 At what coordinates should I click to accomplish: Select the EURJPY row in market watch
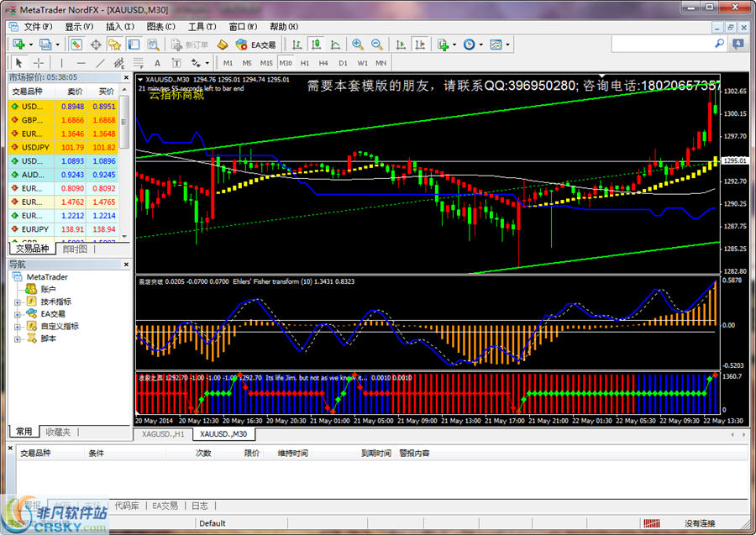point(63,229)
